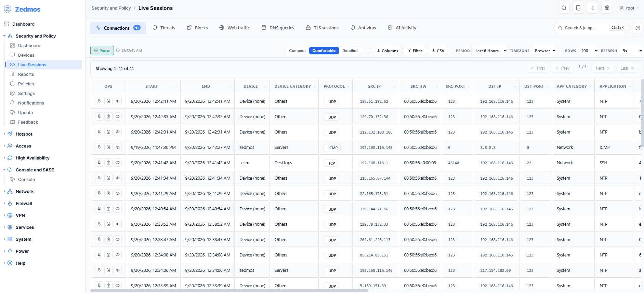This screenshot has height=293, width=644.
Task: Click the help question mark icon
Action: pos(638,28)
